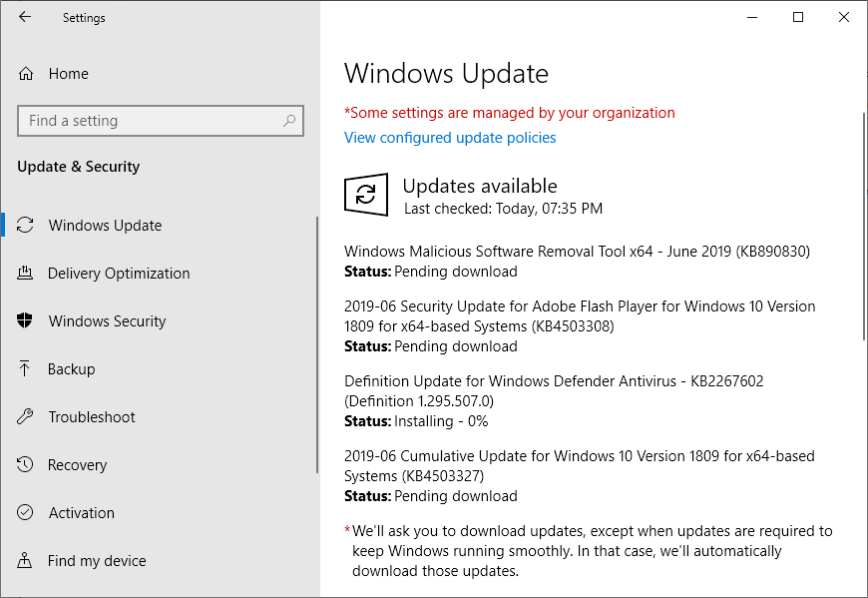Click the large Updates available refresh icon
The image size is (868, 598).
366,195
